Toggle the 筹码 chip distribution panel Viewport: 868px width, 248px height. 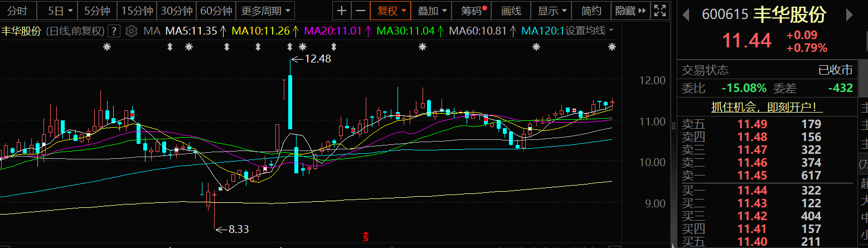coord(474,11)
